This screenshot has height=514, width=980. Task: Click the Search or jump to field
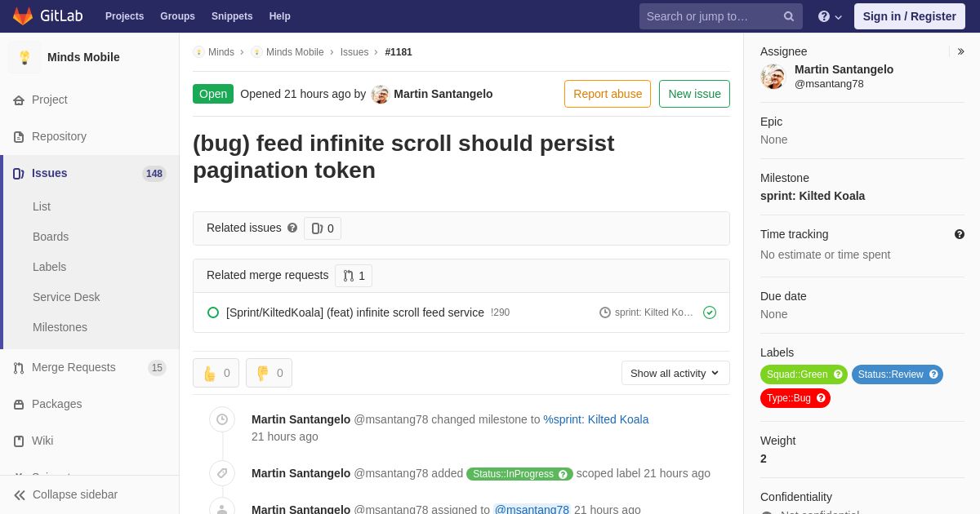pyautogui.click(x=721, y=16)
